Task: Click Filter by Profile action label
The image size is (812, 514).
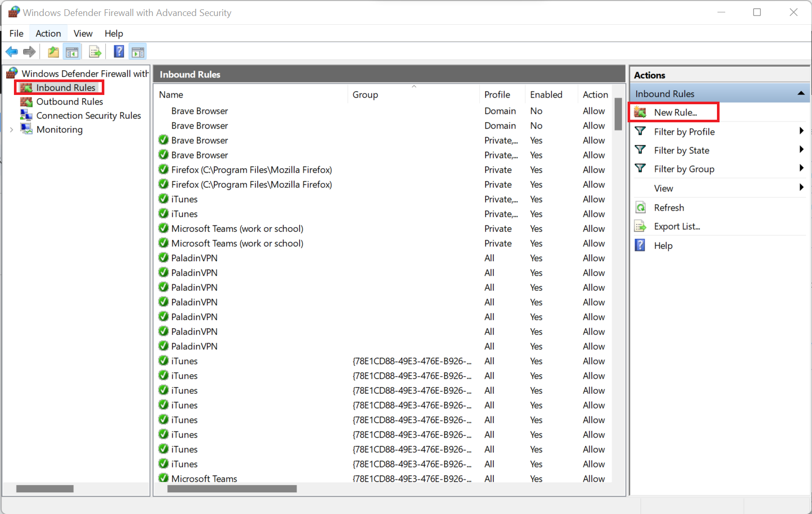Action: (x=684, y=132)
